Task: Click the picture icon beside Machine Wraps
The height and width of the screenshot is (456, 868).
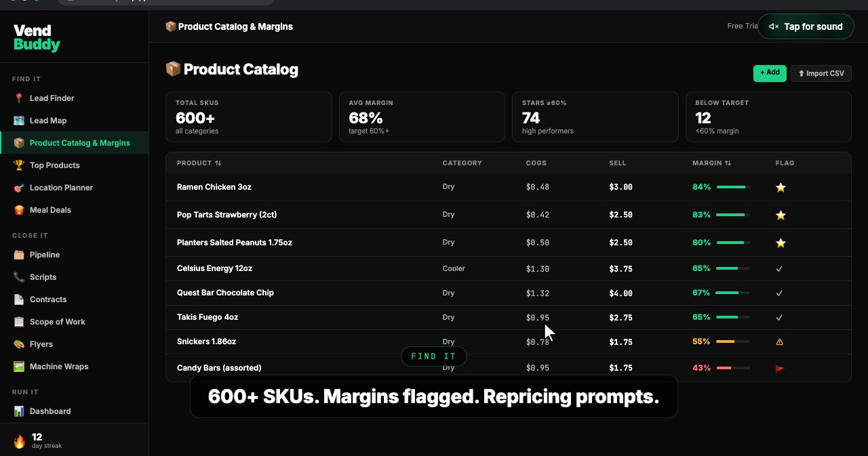Action: click(x=19, y=367)
